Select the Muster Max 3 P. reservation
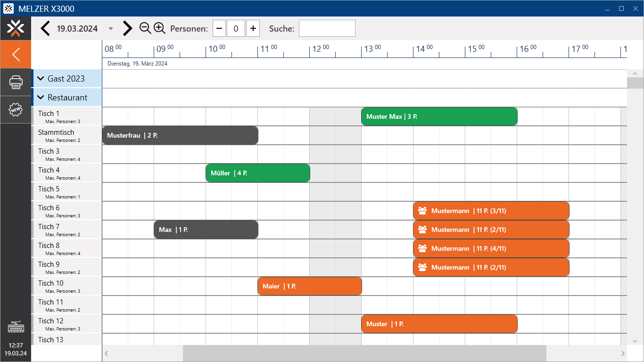 [439, 116]
